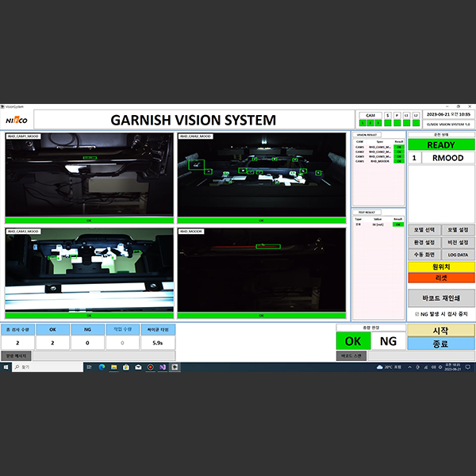Viewport: 476px width, 476px height.
Task: Expand the system tray hidden icons chevron
Action: point(409,367)
